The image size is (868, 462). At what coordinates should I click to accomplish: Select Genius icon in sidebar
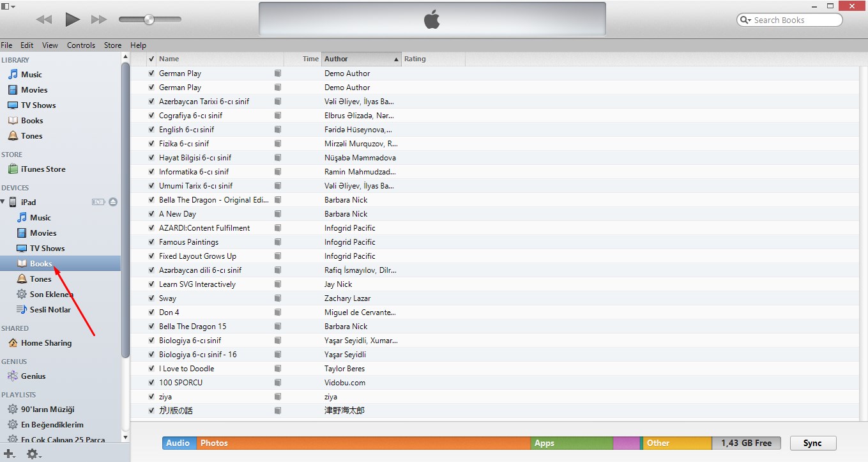tap(13, 376)
